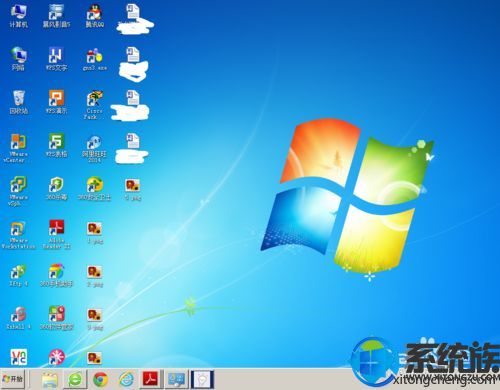This screenshot has width=500, height=390.
Task: Open File Explorer from the taskbar
Action: (50, 379)
